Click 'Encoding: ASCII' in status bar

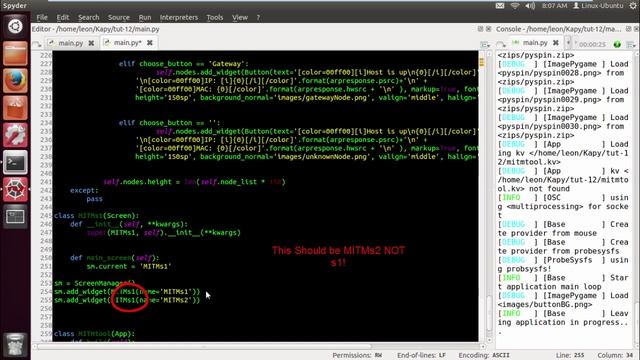point(484,355)
